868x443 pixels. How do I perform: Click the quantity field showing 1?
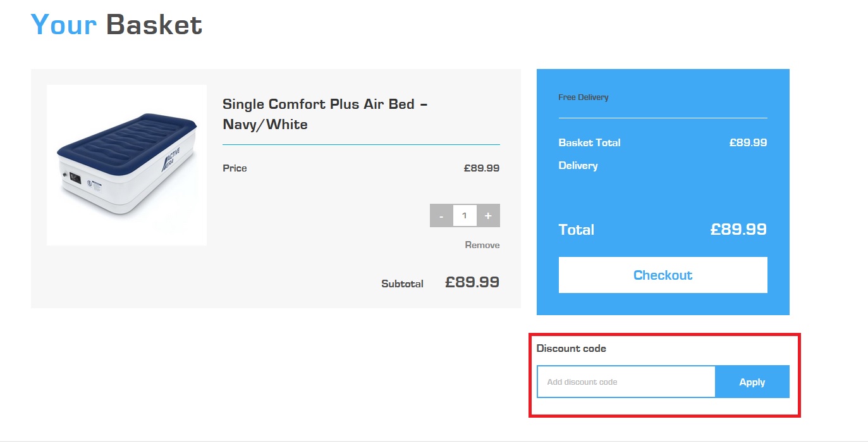pos(465,216)
